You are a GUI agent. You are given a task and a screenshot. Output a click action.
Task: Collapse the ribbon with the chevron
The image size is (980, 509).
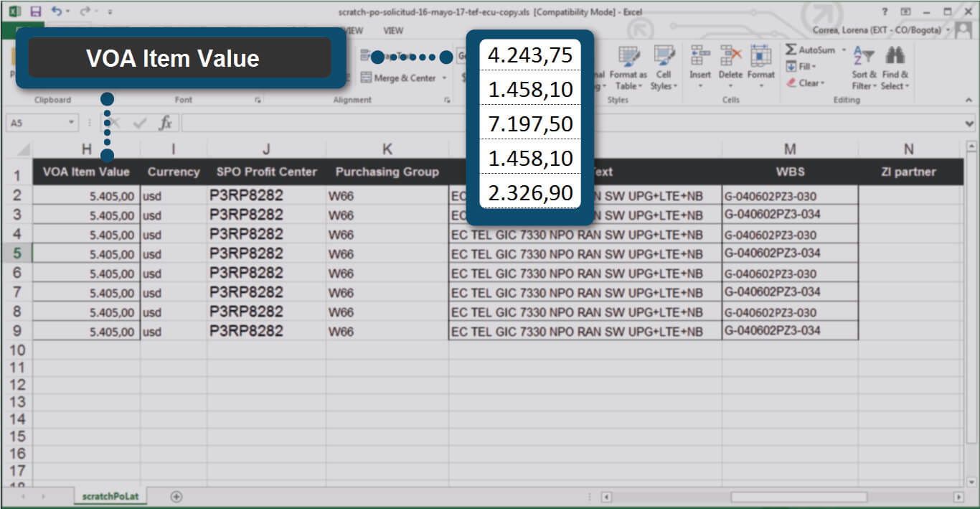pos(971,101)
